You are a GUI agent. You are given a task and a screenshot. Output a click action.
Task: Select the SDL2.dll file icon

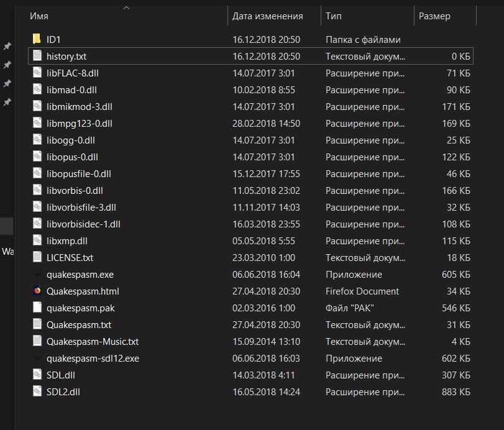coord(37,391)
